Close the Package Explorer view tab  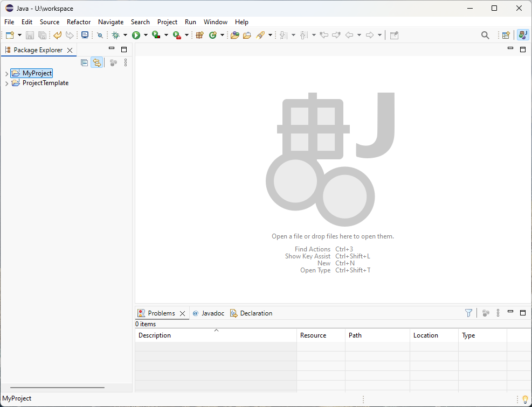(70, 50)
